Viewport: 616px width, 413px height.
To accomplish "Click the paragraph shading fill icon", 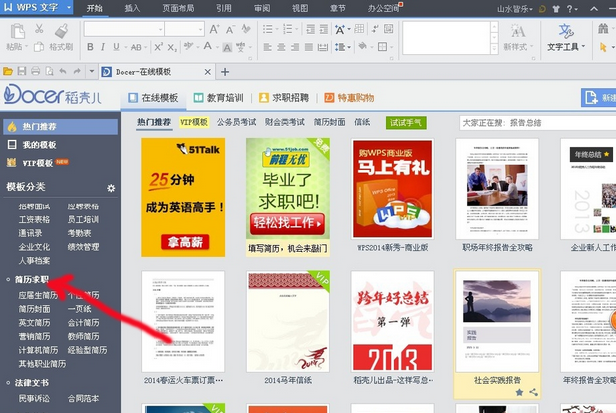I will point(363,47).
